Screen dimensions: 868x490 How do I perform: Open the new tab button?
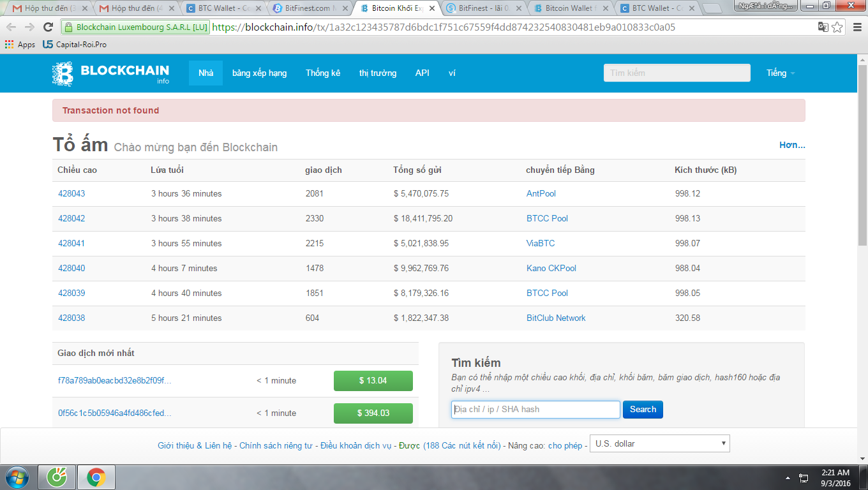(x=712, y=8)
